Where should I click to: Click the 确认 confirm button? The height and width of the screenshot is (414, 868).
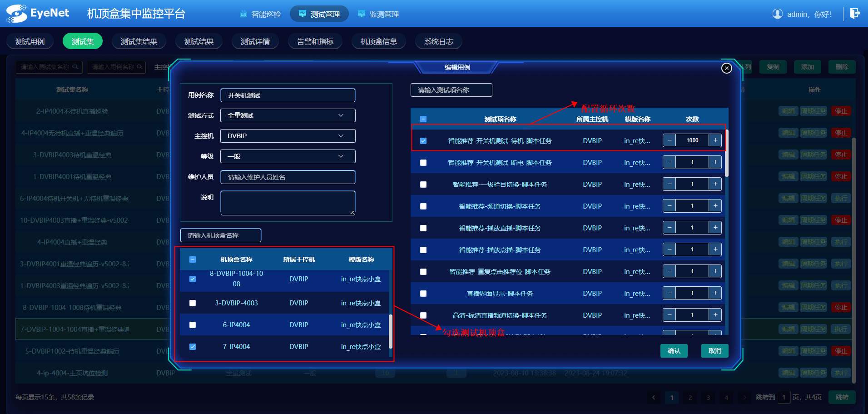tap(674, 351)
